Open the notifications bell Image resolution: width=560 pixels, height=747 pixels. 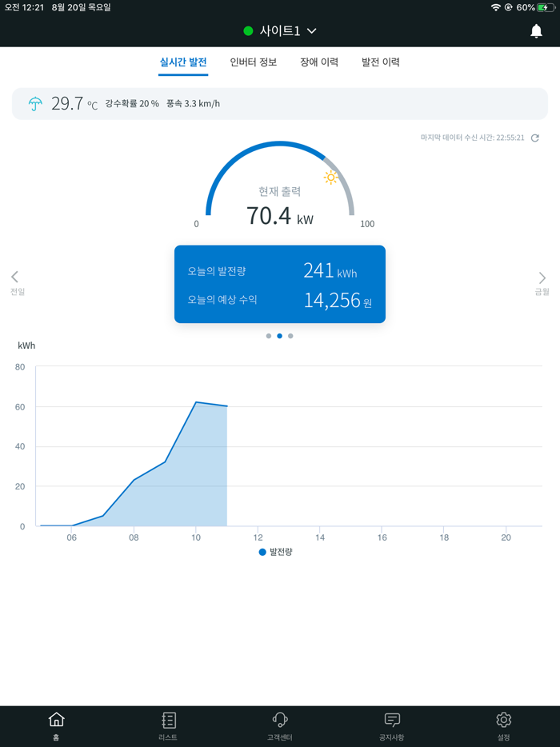[536, 31]
